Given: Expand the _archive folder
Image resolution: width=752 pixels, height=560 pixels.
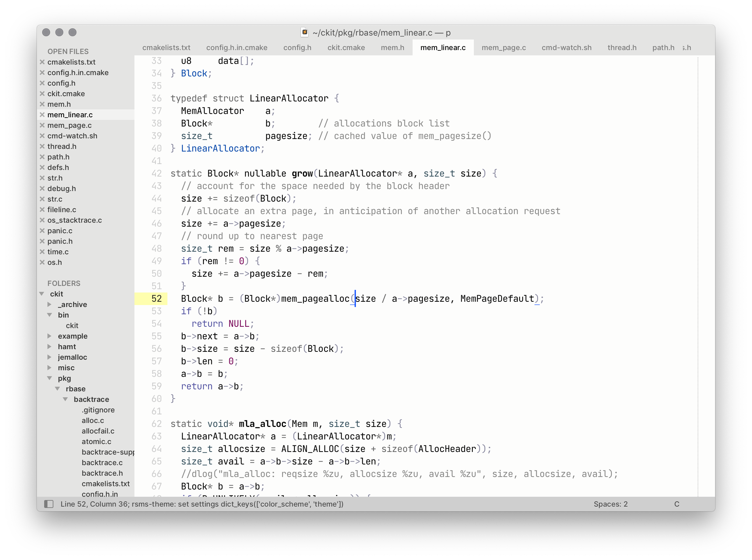Looking at the screenshot, I should coord(49,304).
